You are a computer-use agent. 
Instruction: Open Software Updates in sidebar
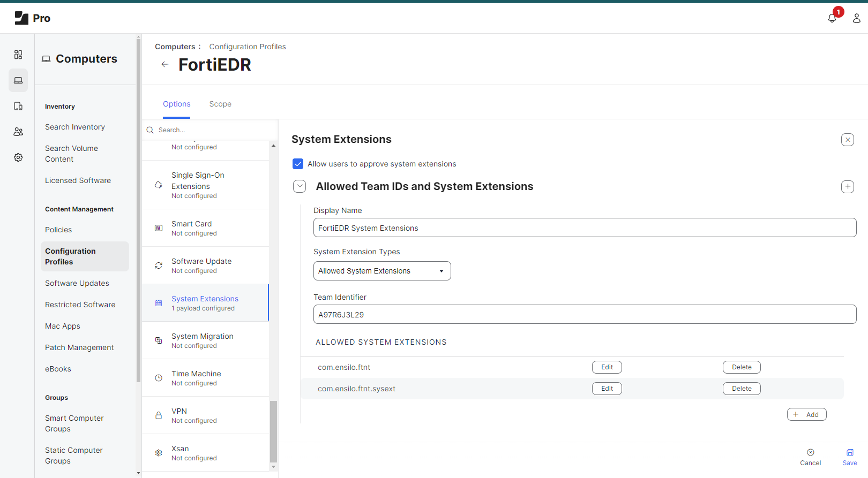pos(77,283)
